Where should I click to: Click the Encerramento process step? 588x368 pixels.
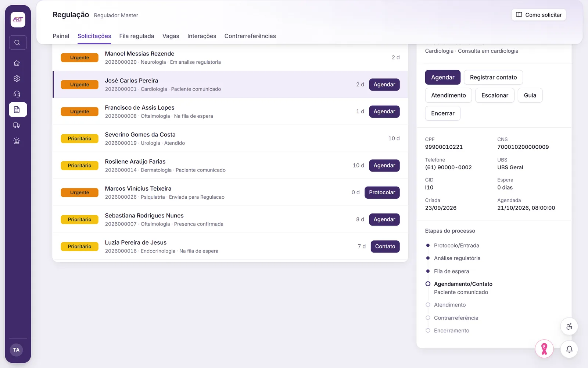pyautogui.click(x=452, y=330)
